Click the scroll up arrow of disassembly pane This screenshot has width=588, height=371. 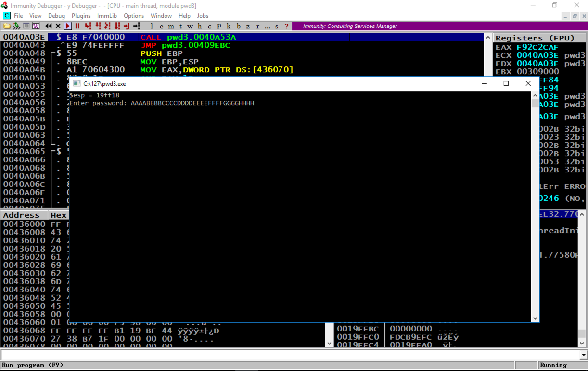[x=488, y=38]
